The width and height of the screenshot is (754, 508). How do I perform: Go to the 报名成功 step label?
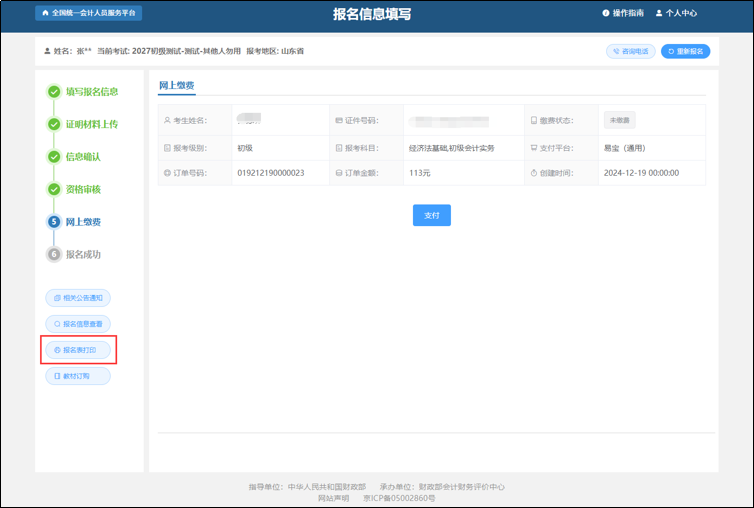click(83, 254)
